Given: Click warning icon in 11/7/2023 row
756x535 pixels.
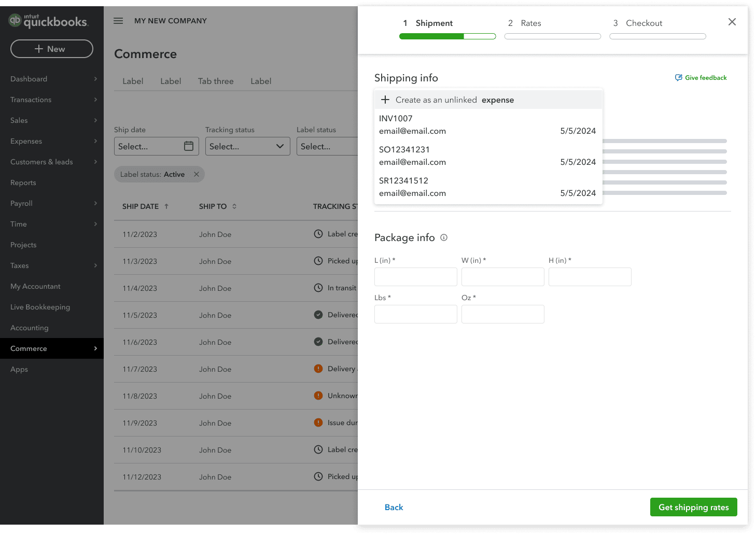Looking at the screenshot, I should (318, 369).
